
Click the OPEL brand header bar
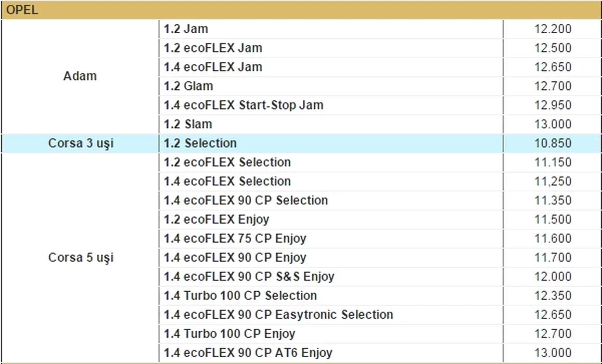301,10
